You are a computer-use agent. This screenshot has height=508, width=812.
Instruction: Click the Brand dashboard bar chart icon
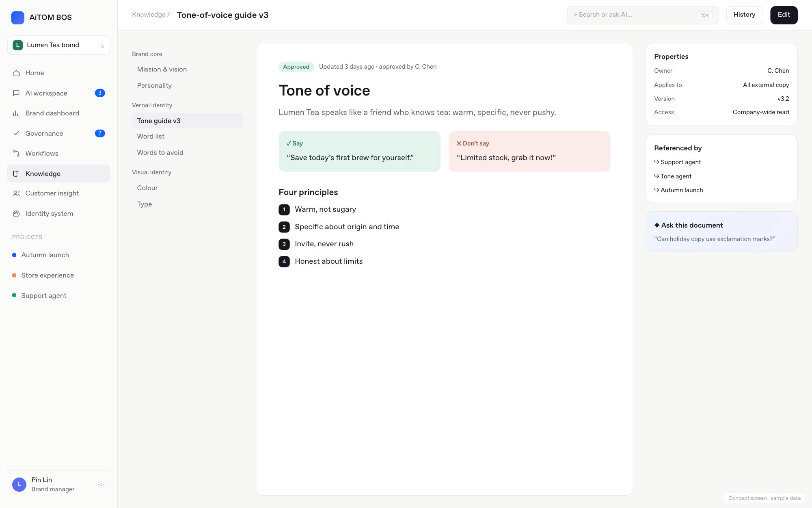(16, 113)
